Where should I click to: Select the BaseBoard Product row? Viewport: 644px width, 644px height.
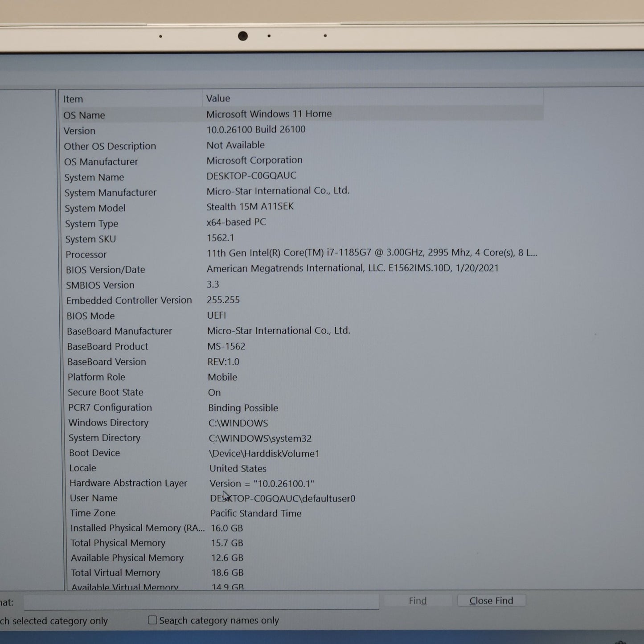[x=107, y=346]
